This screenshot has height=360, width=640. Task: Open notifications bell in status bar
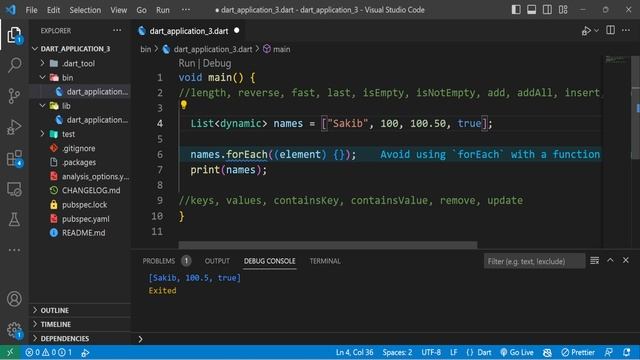click(627, 352)
